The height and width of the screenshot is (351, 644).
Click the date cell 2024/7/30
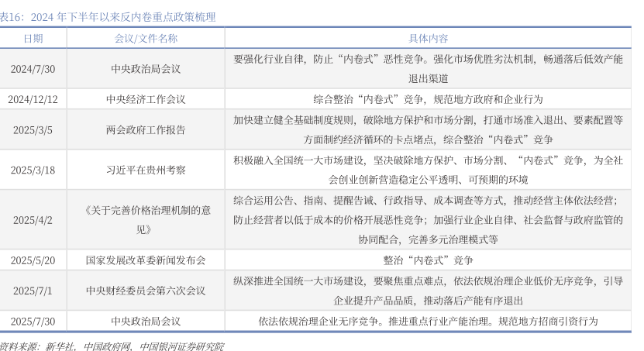click(x=33, y=68)
